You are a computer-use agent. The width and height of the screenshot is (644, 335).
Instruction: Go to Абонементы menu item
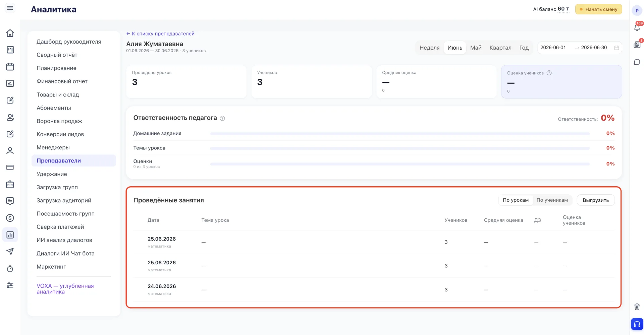coord(54,108)
